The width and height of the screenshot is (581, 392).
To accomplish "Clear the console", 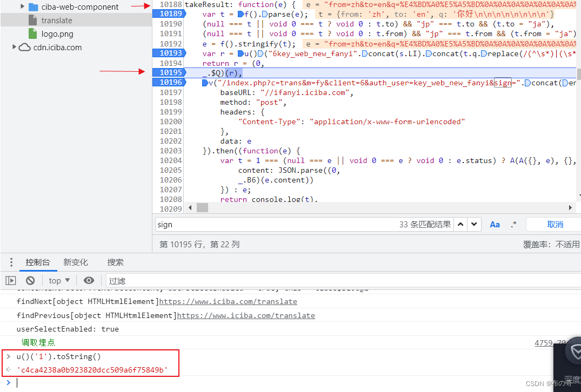I will click(30, 281).
